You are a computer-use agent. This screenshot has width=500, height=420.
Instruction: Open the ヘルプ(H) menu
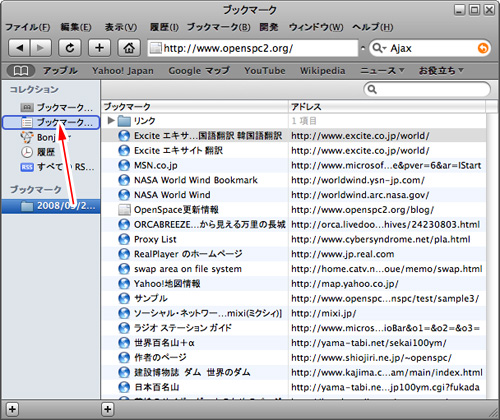(x=373, y=27)
